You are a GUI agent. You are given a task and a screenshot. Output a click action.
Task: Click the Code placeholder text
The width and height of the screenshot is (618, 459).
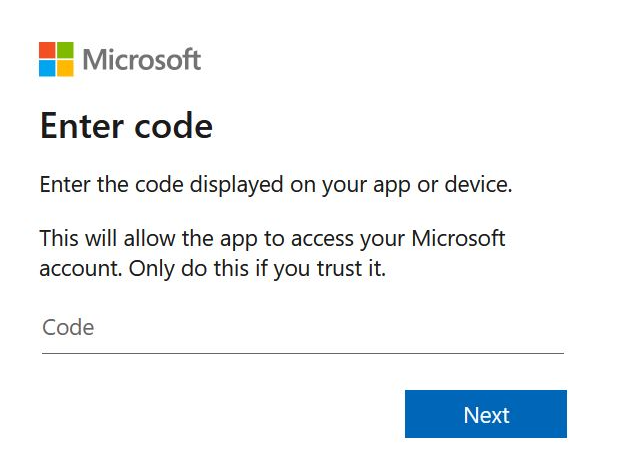tap(68, 327)
